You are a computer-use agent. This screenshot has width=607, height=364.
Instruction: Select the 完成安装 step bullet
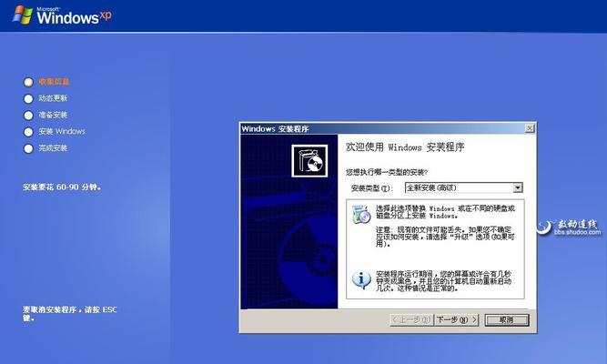click(28, 147)
